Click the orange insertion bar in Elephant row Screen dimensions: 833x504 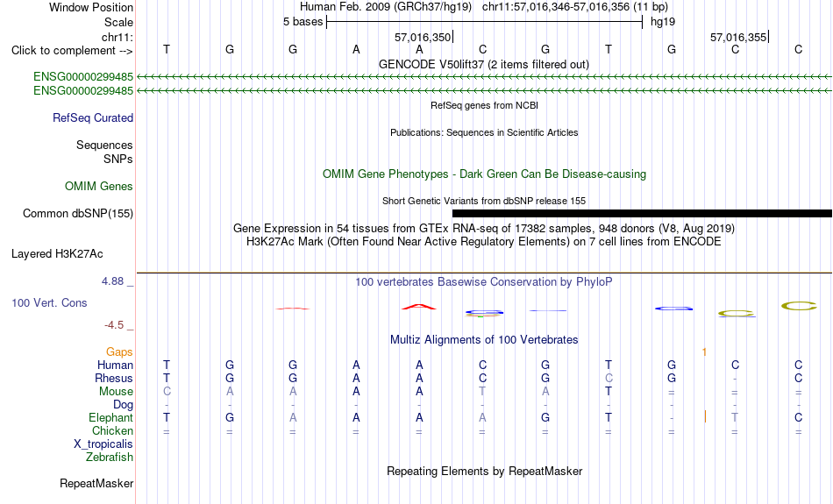pyautogui.click(x=705, y=417)
